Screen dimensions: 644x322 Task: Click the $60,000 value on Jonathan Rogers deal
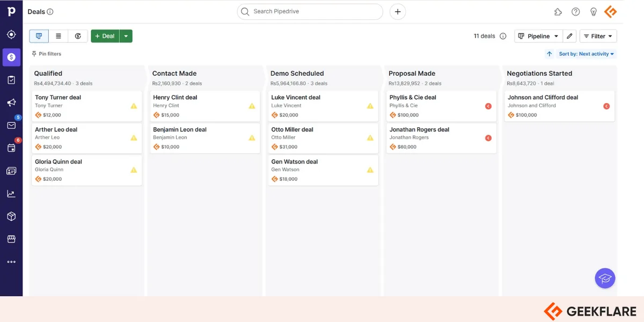click(407, 147)
